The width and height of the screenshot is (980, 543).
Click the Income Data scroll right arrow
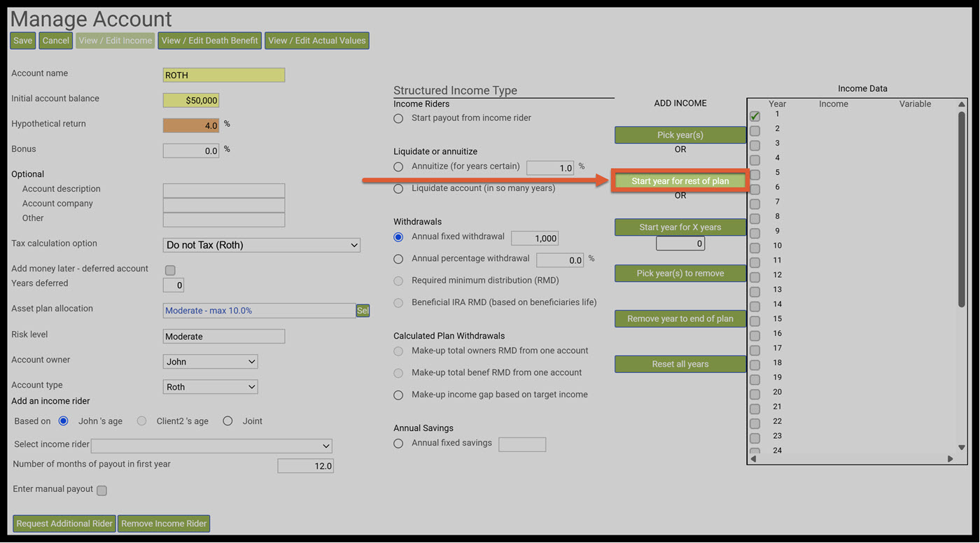(x=950, y=459)
